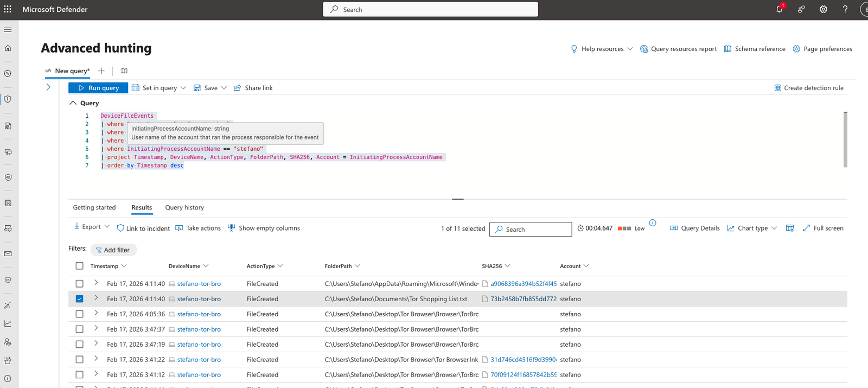Open the sidebar wand icon

point(8,306)
